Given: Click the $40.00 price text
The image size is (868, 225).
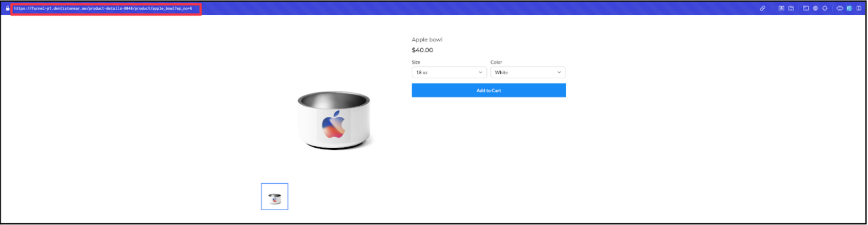Looking at the screenshot, I should tap(422, 50).
